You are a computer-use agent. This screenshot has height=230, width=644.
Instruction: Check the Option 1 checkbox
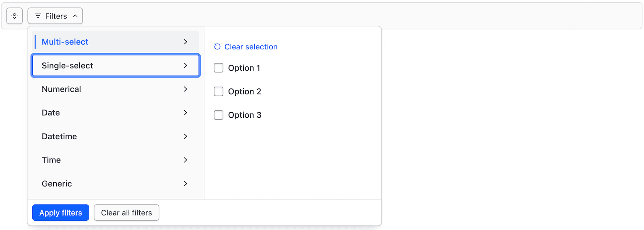[218, 68]
